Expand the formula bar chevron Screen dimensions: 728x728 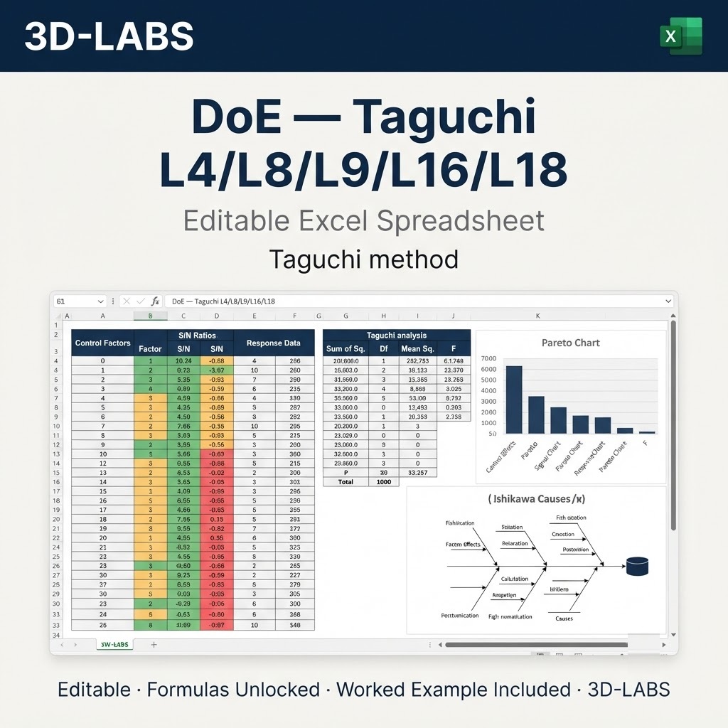(668, 301)
